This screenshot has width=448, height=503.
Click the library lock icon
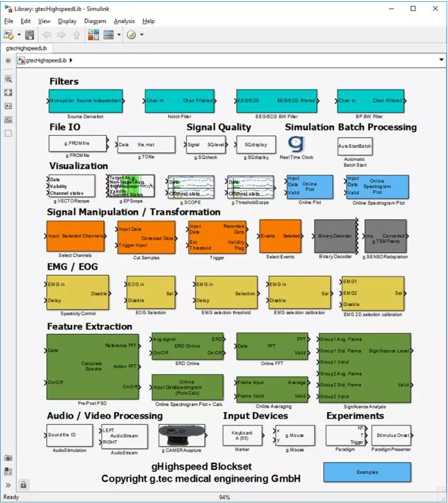pyautogui.click(x=23, y=485)
